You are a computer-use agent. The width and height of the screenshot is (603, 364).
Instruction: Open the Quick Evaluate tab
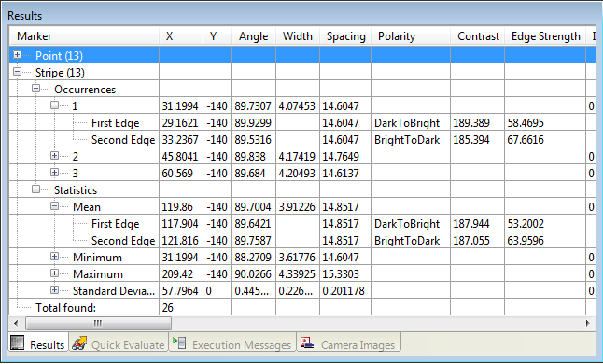tap(119, 343)
